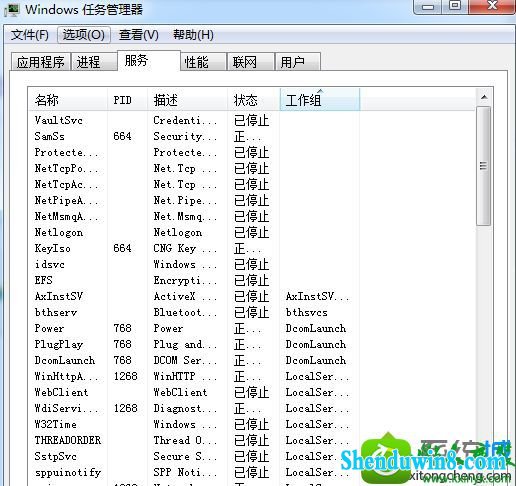The width and height of the screenshot is (516, 486).
Task: Select the bthserv service row
Action: point(252,312)
